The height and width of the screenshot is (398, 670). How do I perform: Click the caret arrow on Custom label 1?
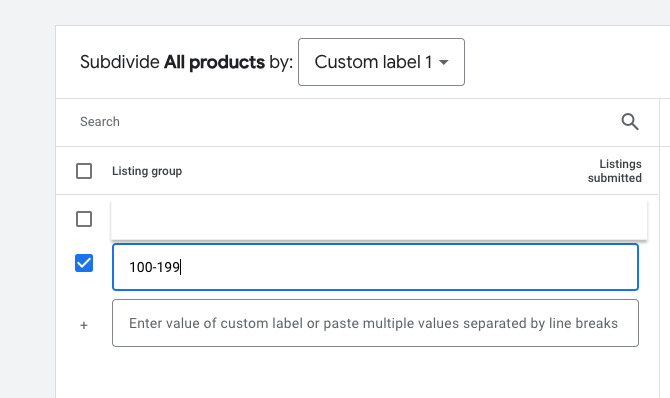tap(444, 62)
